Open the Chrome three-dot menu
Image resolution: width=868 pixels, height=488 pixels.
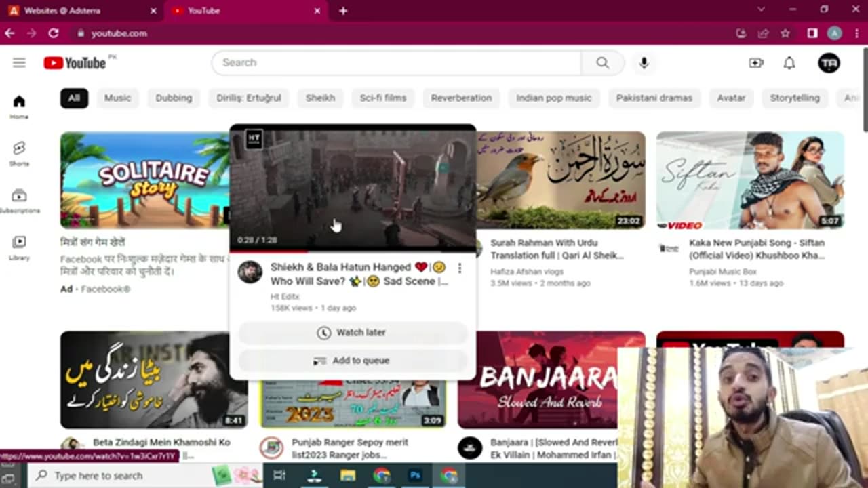(856, 33)
